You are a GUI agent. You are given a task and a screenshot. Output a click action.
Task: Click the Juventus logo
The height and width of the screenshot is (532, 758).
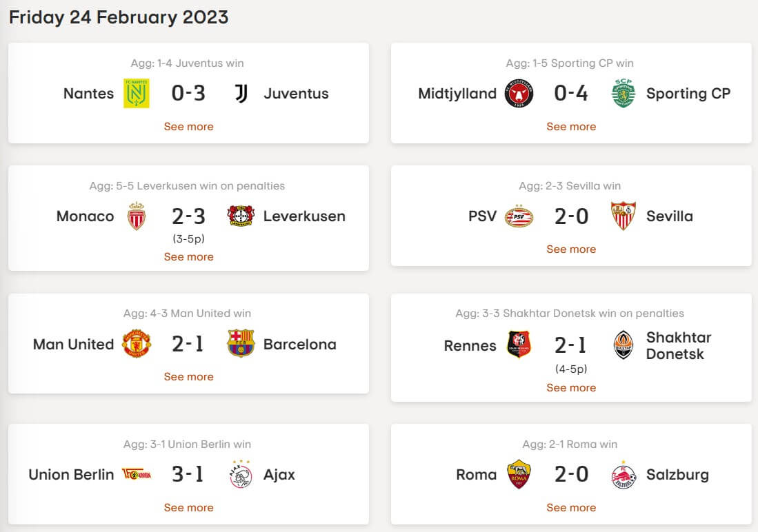pyautogui.click(x=241, y=93)
